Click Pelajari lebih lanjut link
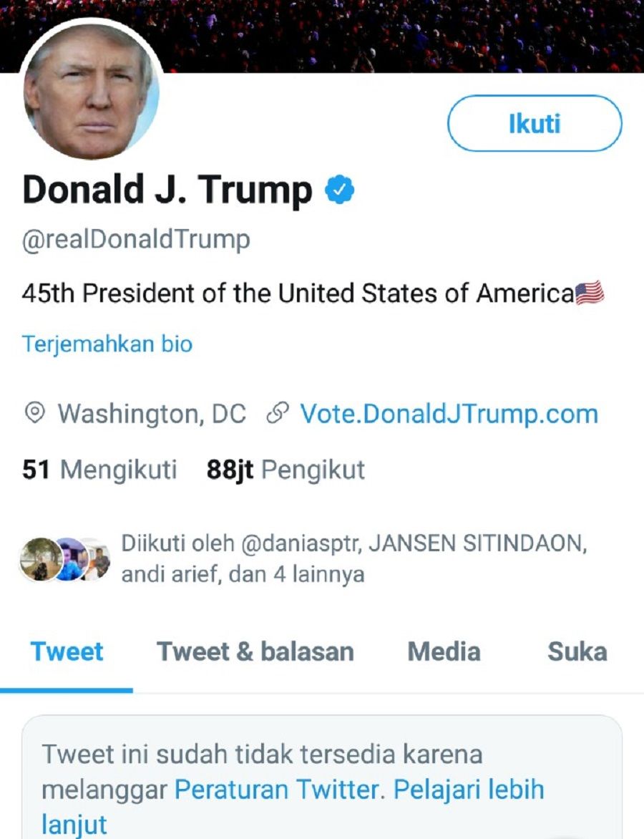 click(293, 807)
